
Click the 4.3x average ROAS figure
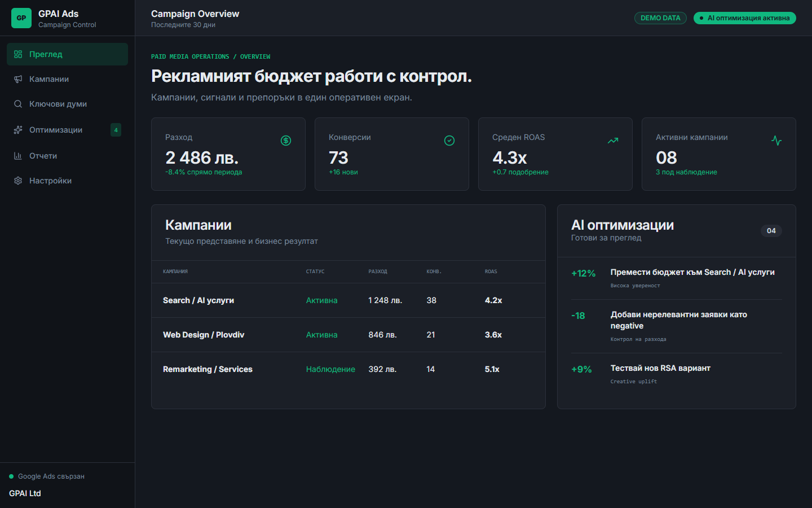[x=510, y=157]
